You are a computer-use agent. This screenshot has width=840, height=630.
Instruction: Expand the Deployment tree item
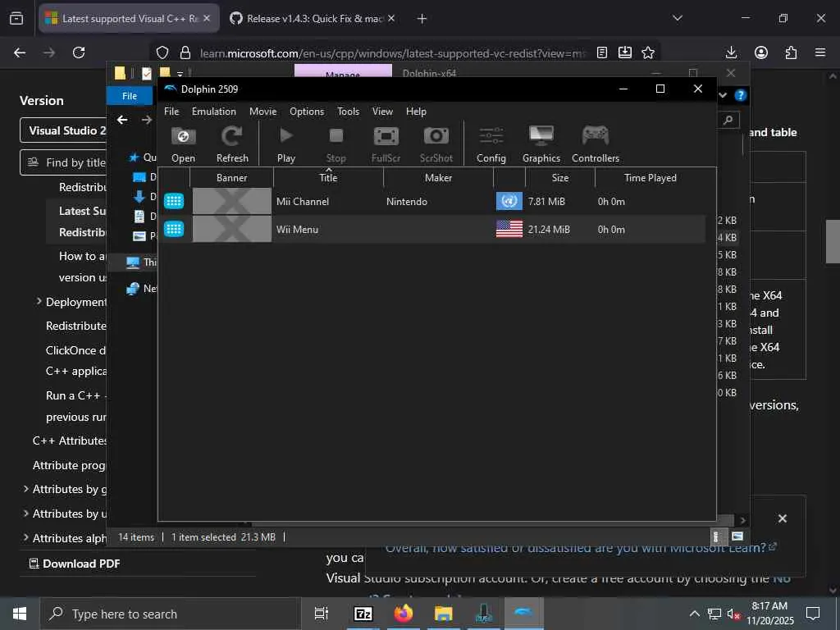click(x=39, y=302)
